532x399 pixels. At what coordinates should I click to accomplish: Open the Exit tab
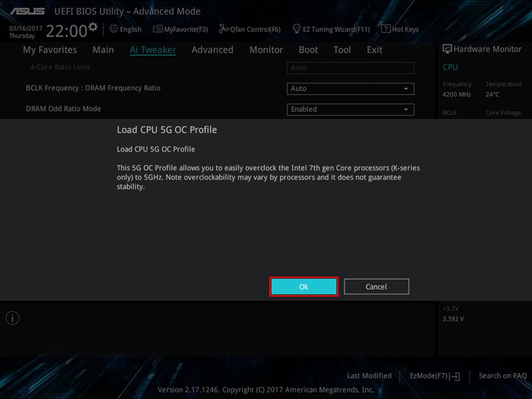(x=374, y=50)
